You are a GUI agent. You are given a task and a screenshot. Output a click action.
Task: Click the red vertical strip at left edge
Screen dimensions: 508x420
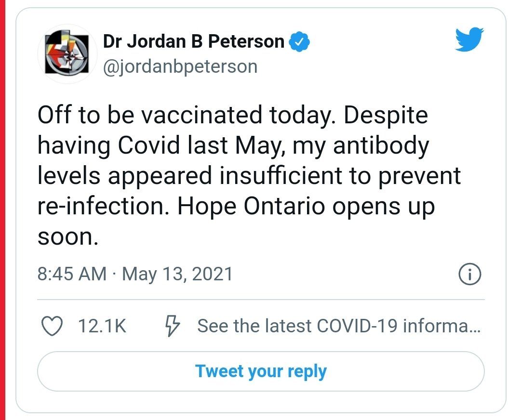(x=2, y=210)
